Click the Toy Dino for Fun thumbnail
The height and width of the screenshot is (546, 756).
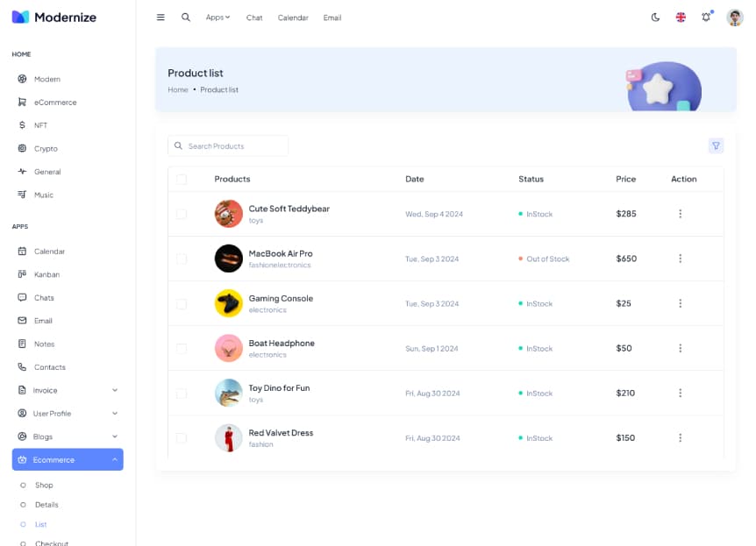pyautogui.click(x=228, y=393)
